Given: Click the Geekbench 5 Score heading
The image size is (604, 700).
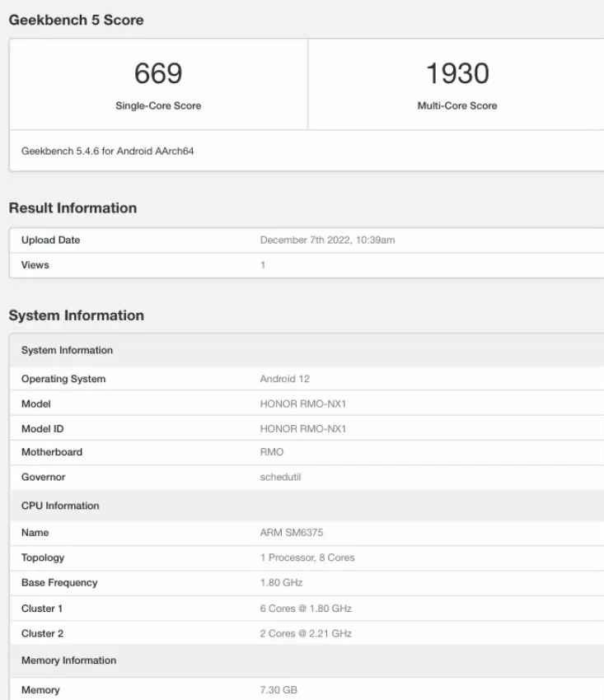Looking at the screenshot, I should pos(76,20).
